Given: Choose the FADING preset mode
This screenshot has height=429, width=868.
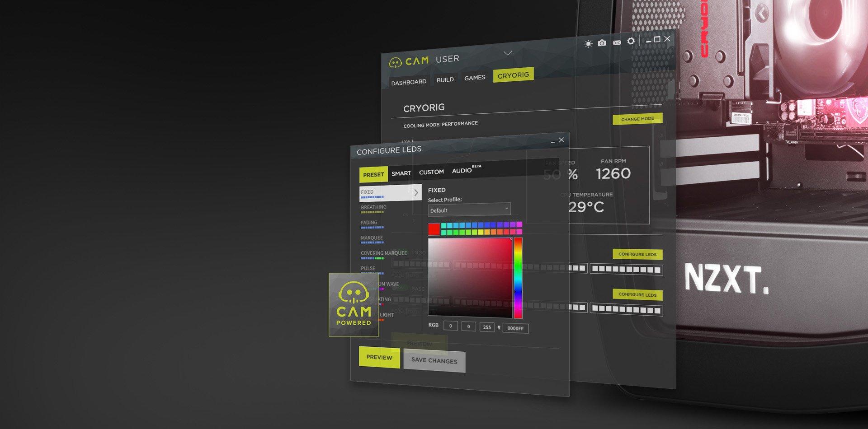Looking at the screenshot, I should (372, 224).
